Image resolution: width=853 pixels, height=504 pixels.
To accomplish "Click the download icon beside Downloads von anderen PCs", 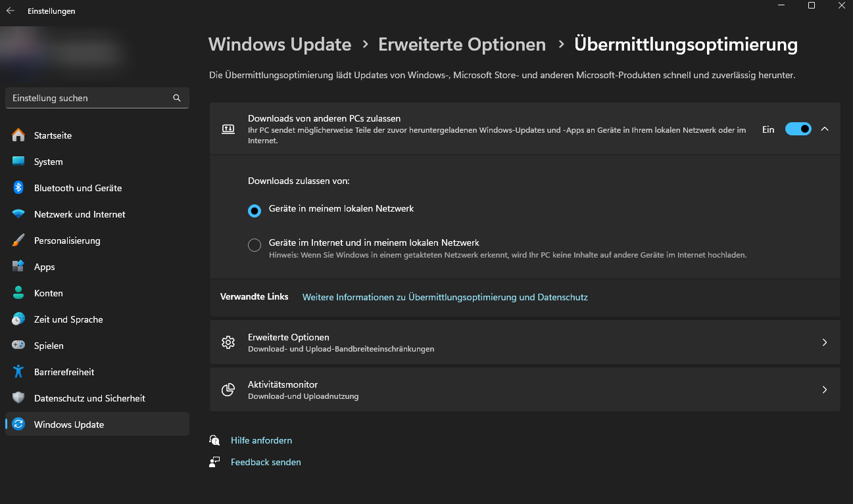I will pyautogui.click(x=228, y=129).
